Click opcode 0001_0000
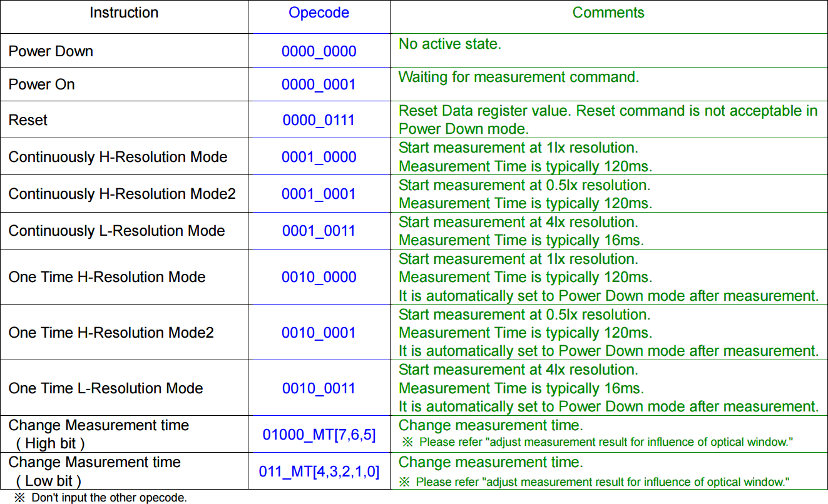 [319, 157]
